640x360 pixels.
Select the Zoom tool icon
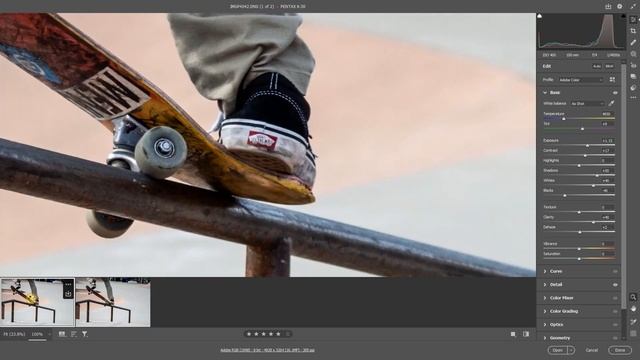click(633, 297)
